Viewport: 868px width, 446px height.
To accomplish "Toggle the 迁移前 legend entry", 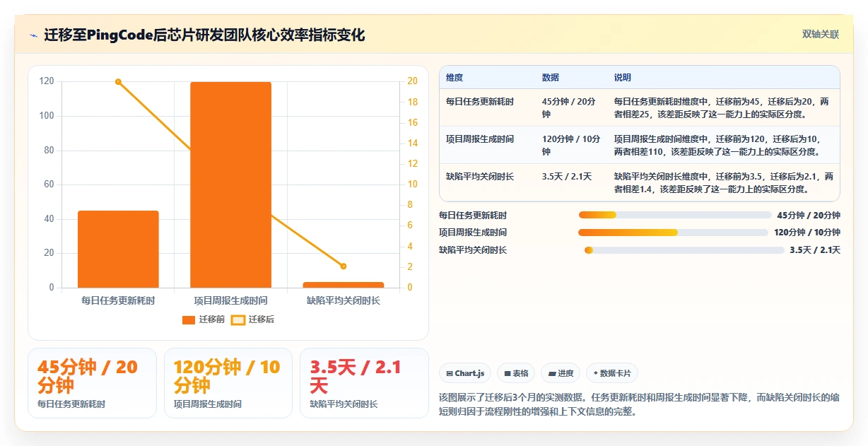I will tap(204, 319).
